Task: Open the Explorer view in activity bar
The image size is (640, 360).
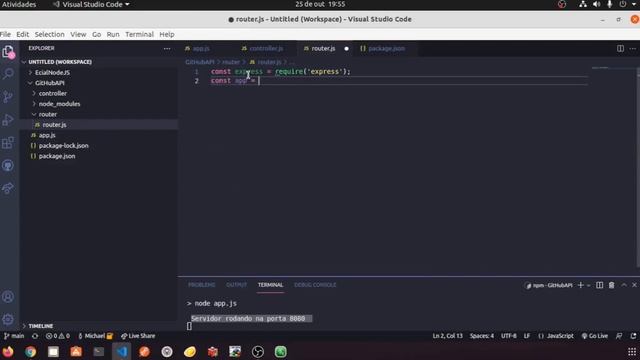Action: [x=8, y=52]
